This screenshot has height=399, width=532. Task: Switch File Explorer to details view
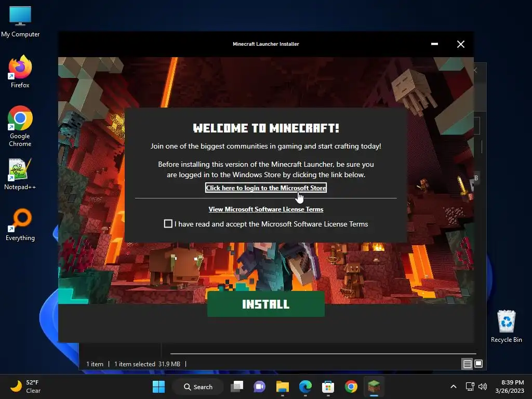click(467, 364)
